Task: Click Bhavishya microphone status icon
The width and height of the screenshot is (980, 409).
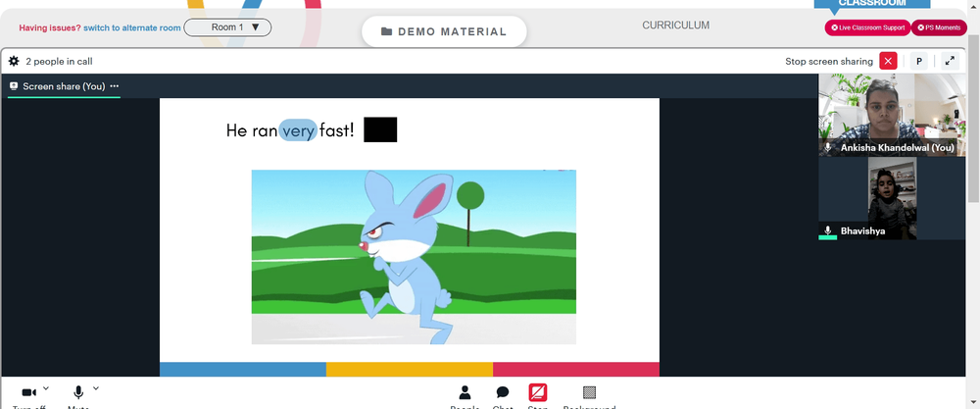Action: (828, 230)
